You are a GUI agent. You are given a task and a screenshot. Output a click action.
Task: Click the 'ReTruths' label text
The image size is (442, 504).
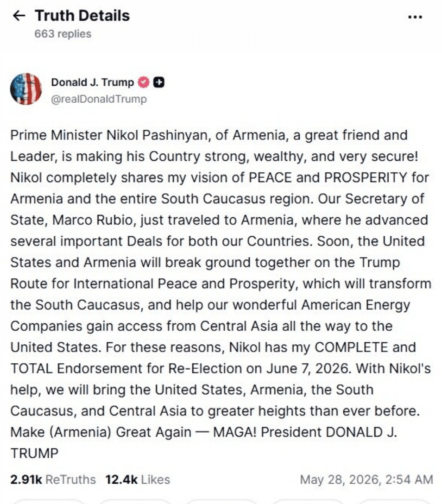(x=71, y=479)
